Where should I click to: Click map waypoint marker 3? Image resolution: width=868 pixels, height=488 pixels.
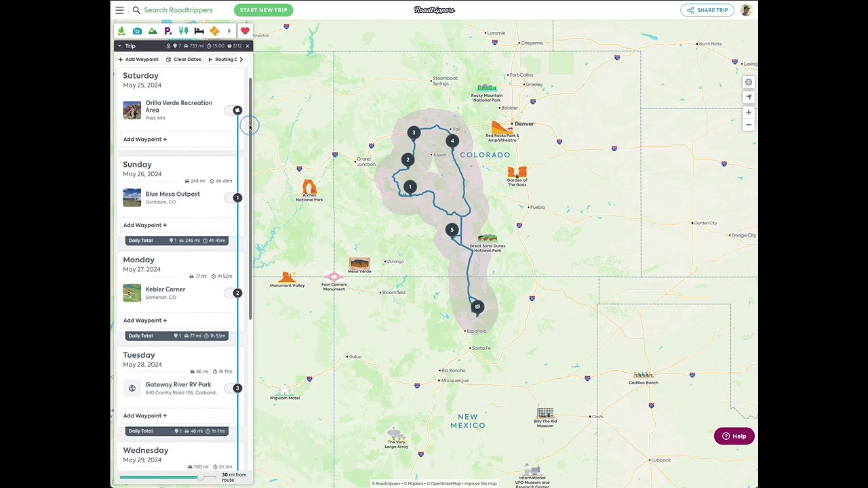414,132
